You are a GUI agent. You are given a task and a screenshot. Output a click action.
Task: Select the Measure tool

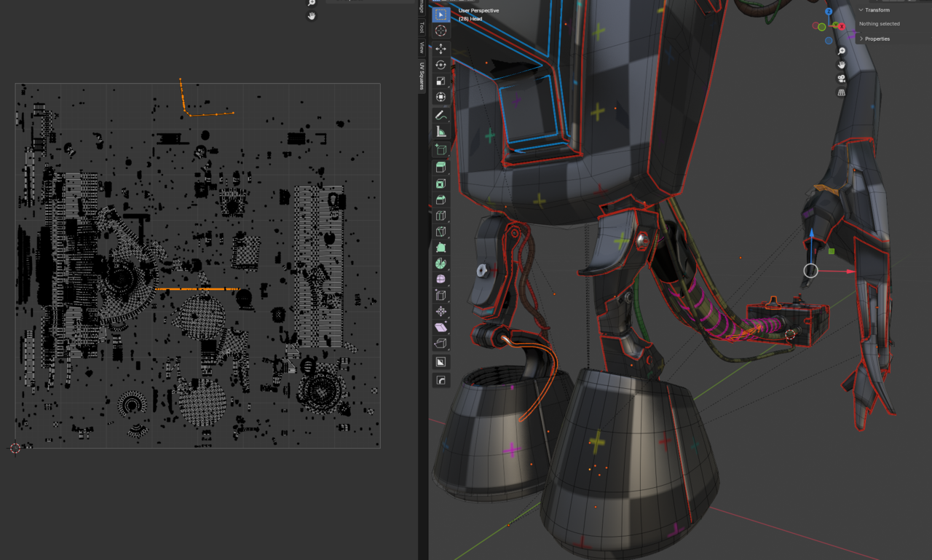[x=441, y=132]
